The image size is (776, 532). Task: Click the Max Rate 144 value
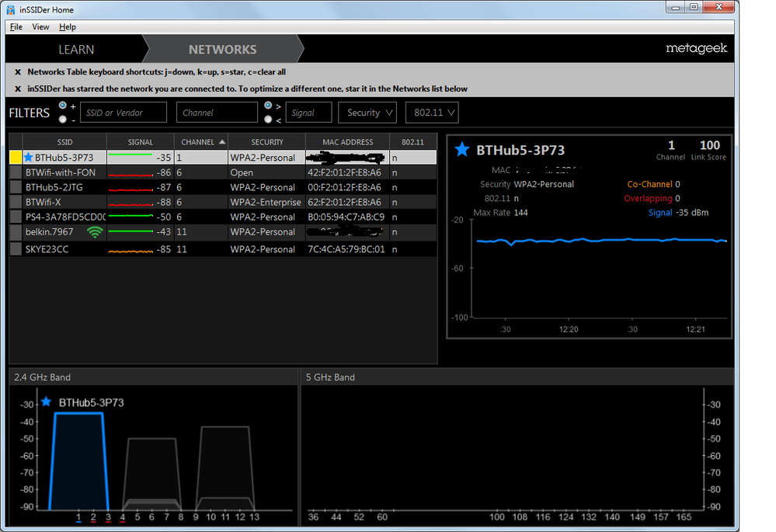pyautogui.click(x=520, y=212)
